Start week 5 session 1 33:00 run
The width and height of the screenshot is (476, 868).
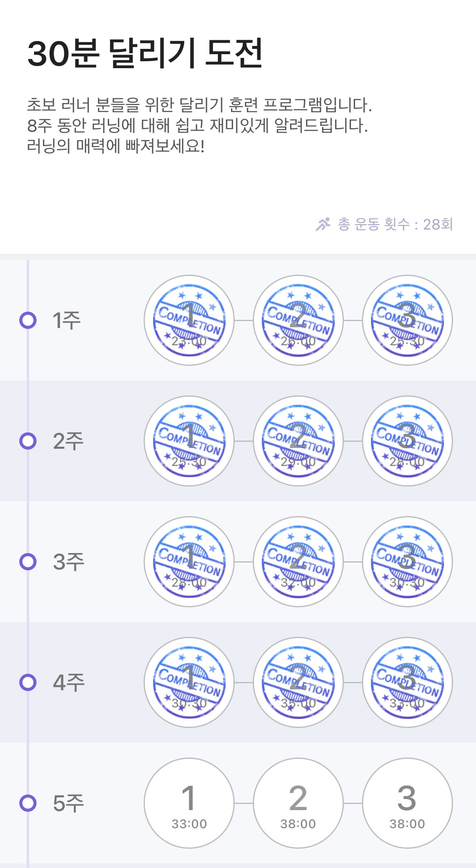189,803
